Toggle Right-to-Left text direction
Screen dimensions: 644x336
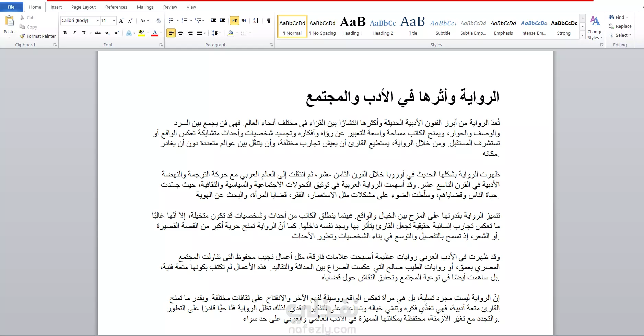click(x=244, y=21)
